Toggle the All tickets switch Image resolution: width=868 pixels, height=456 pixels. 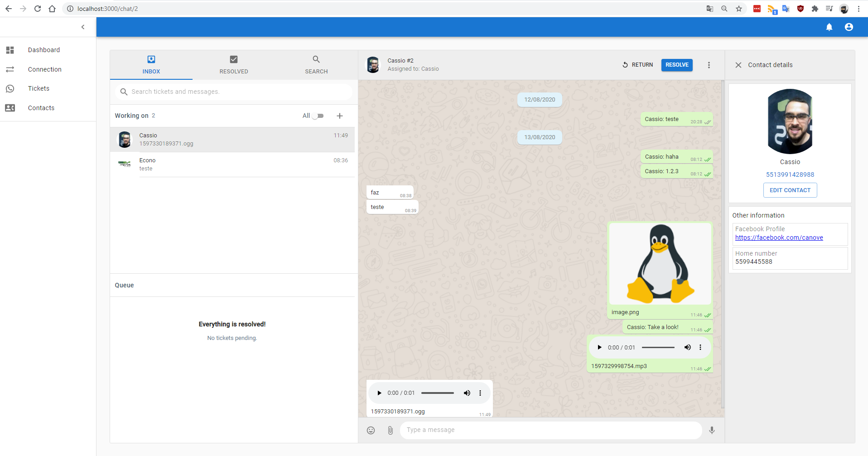[318, 116]
